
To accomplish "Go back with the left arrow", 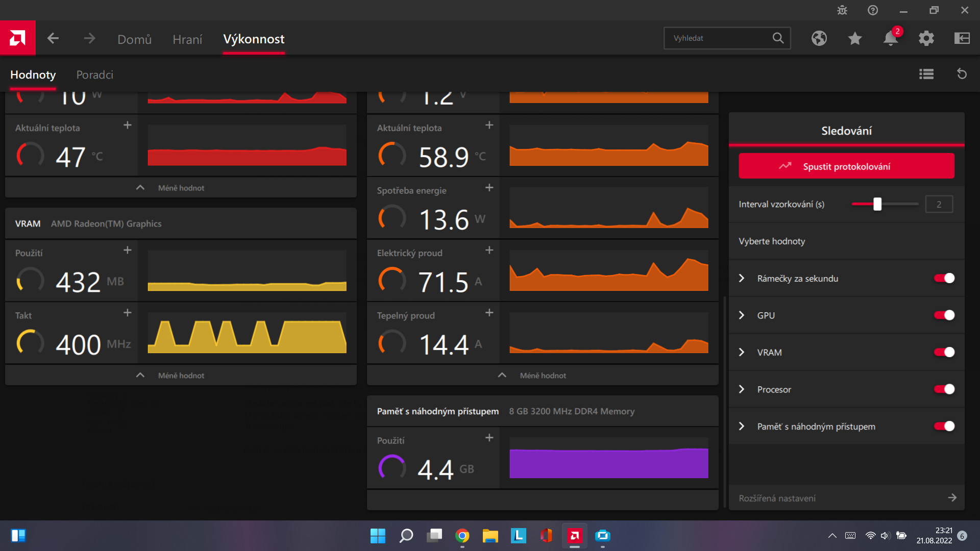I will click(x=53, y=38).
